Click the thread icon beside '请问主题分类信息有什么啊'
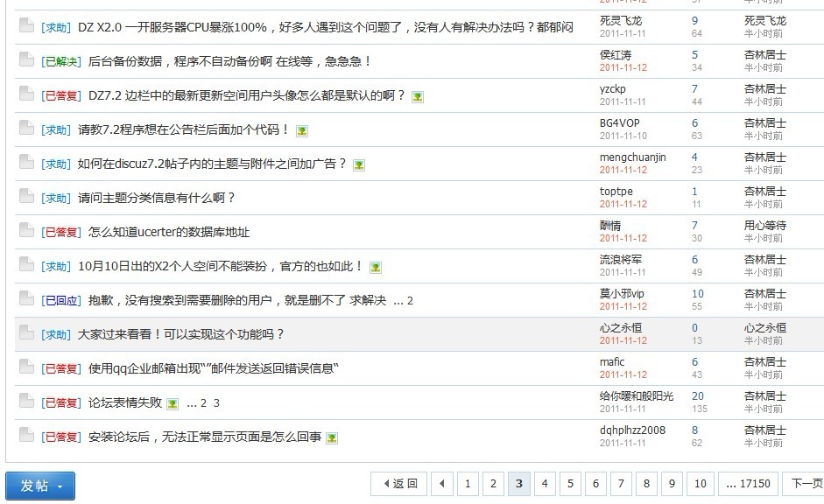 26,196
